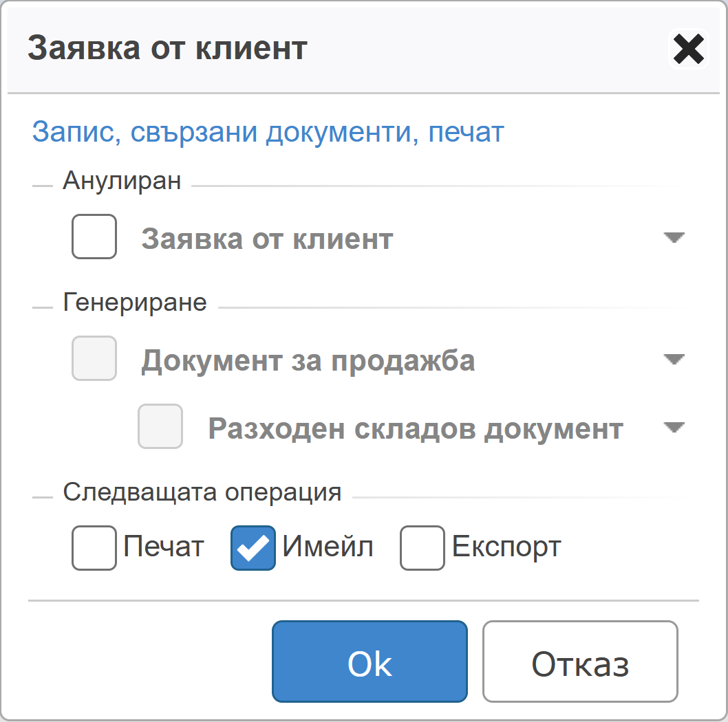Enable the Разходен складов документ checkbox

point(160,426)
